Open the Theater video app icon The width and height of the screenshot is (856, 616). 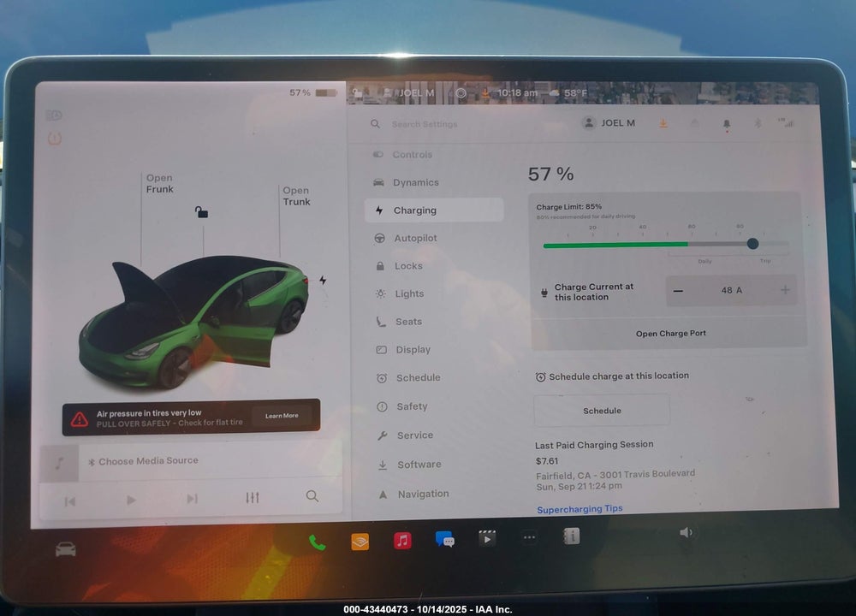(487, 538)
